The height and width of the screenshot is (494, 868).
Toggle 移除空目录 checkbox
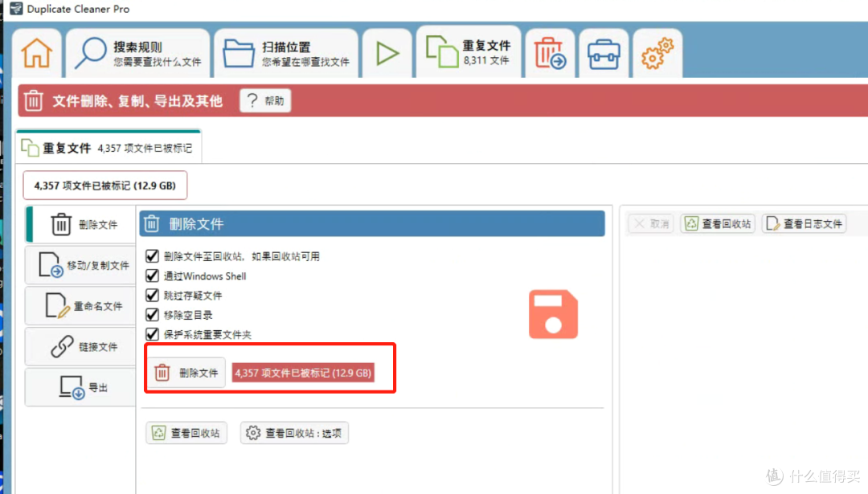point(152,315)
